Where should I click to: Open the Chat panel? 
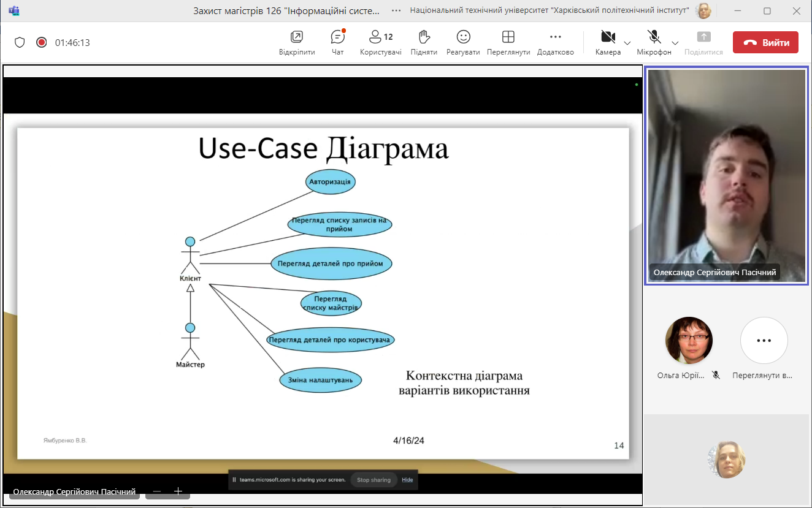point(337,42)
